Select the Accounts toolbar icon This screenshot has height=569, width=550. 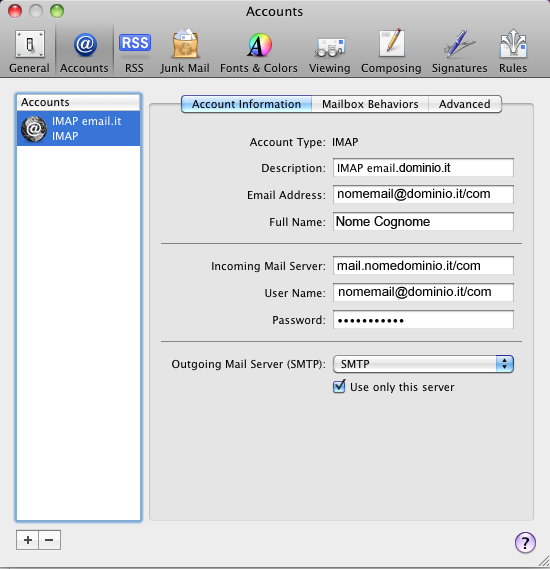[x=84, y=52]
